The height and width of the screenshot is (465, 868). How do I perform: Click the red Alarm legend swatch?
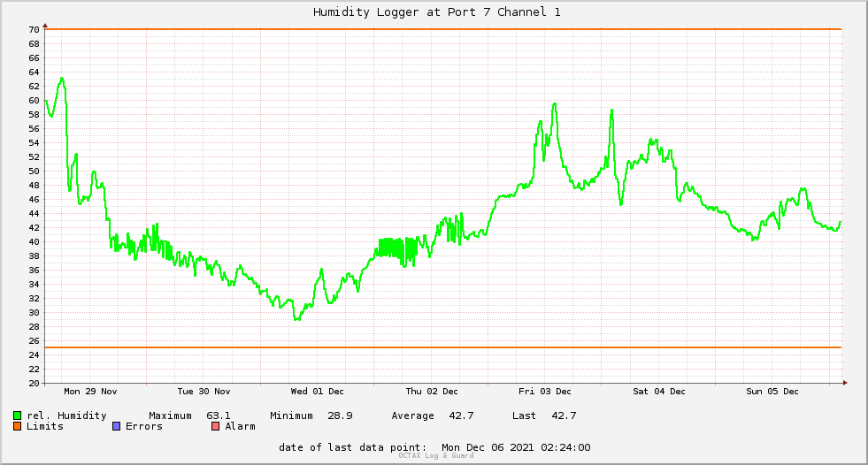click(x=215, y=426)
